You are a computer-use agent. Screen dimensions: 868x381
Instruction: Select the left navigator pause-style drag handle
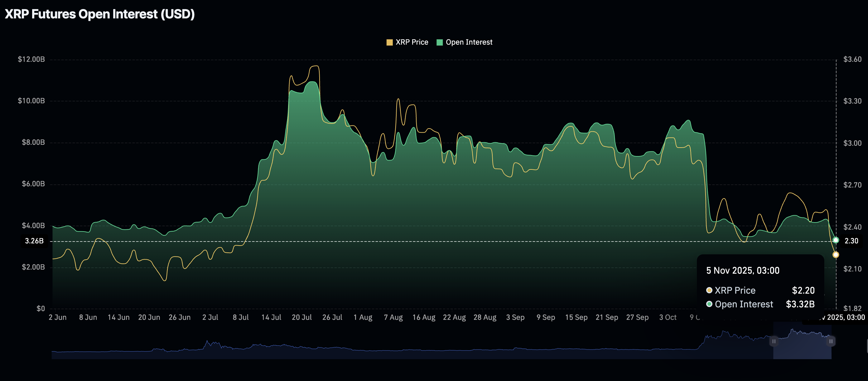tap(774, 342)
